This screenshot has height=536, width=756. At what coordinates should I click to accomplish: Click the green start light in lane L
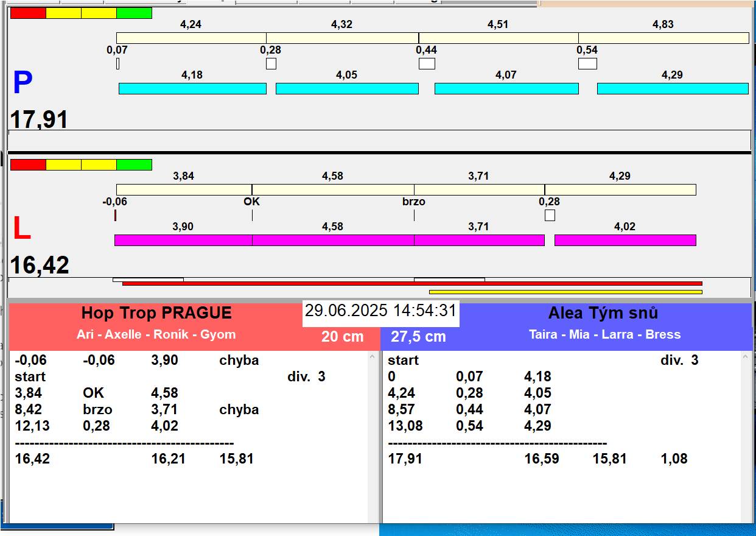tap(134, 164)
